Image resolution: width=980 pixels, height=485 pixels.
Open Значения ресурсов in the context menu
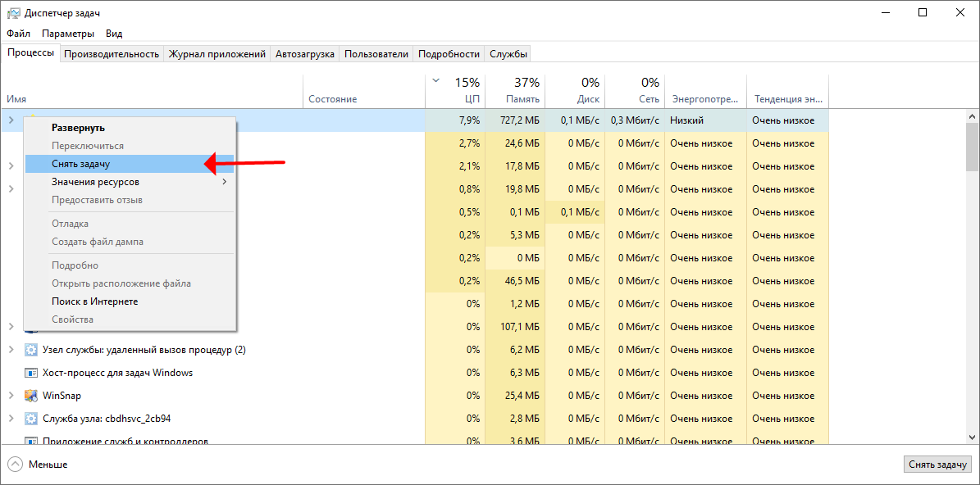[130, 182]
